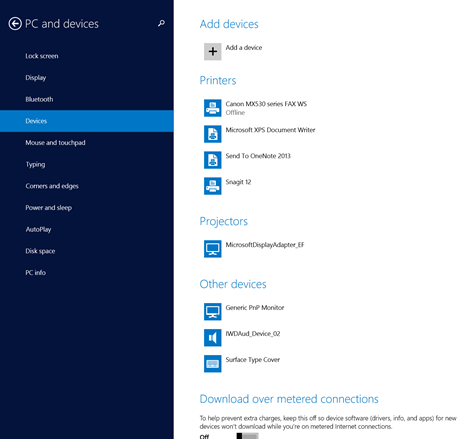Image resolution: width=468 pixels, height=439 pixels.
Task: Click the 'Offline' status under Canon printer
Action: 235,113
